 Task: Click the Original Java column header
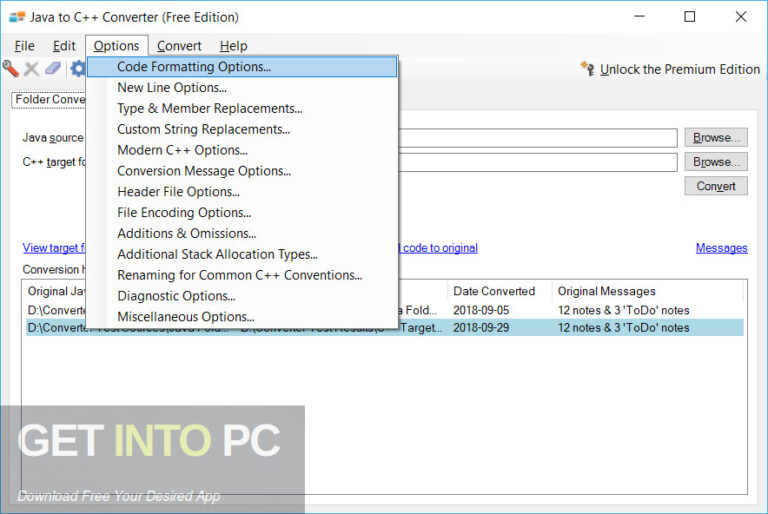click(x=56, y=291)
